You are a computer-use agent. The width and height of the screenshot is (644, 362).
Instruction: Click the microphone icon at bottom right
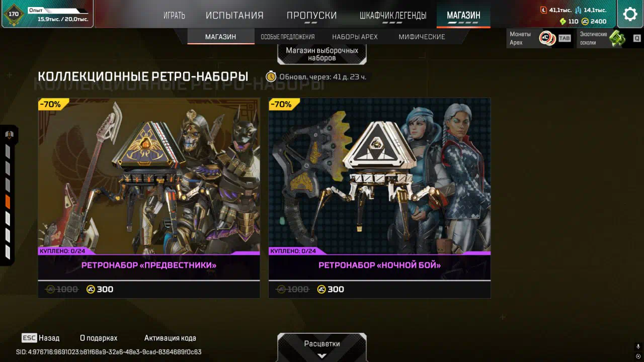click(638, 346)
